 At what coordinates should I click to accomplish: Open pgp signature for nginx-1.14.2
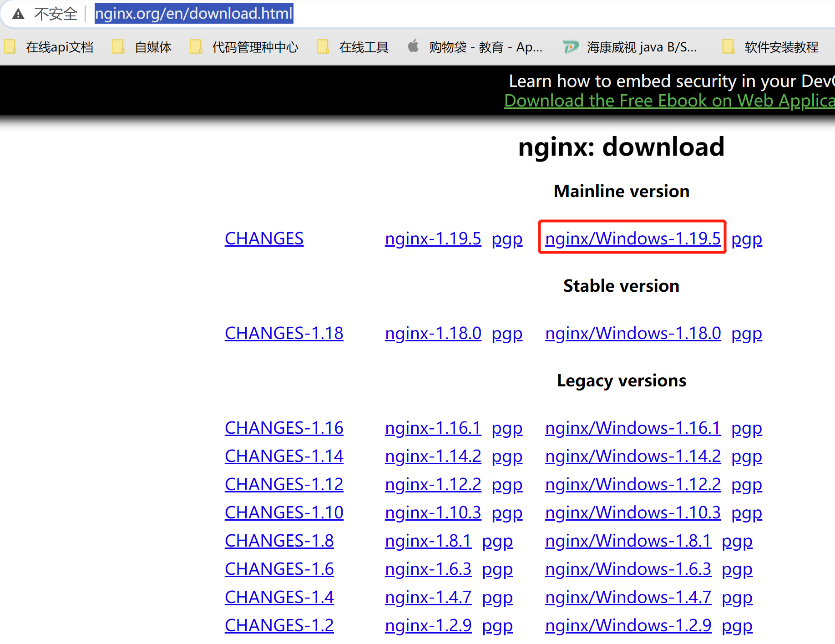coord(507,457)
